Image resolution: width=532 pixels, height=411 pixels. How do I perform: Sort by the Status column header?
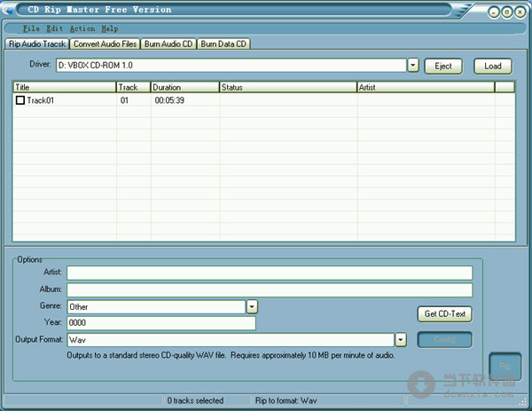(x=288, y=87)
